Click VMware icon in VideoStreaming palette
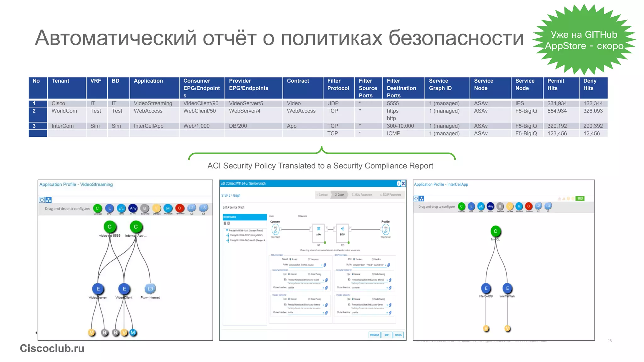The width and height of the screenshot is (644, 362). tap(156, 208)
